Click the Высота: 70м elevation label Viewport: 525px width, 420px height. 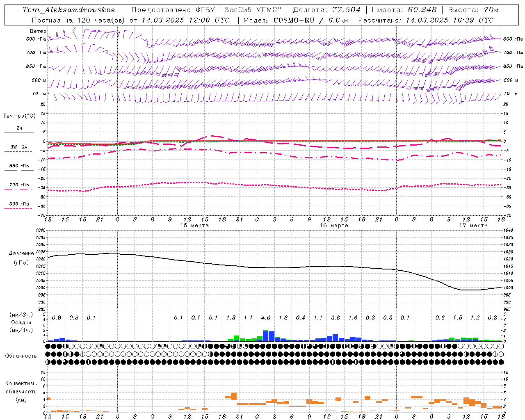(x=473, y=10)
